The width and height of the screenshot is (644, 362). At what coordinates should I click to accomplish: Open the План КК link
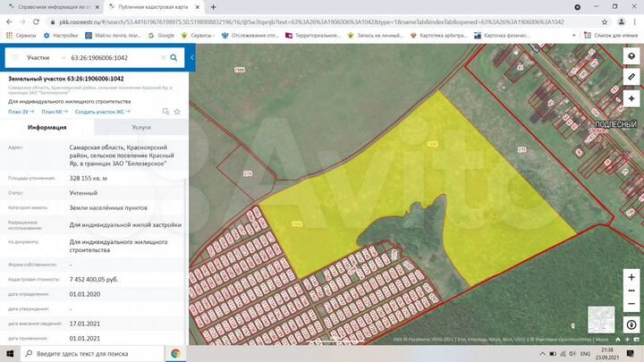click(54, 112)
